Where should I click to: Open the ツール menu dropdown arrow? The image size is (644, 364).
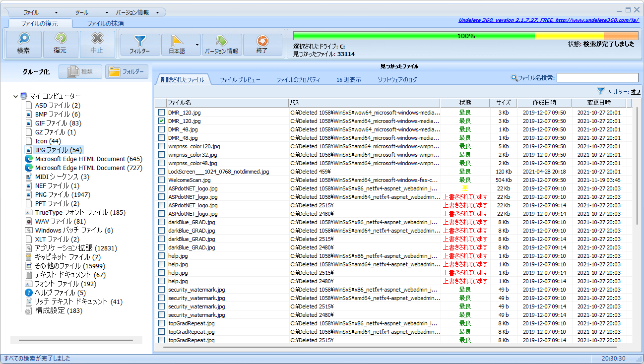click(x=107, y=12)
